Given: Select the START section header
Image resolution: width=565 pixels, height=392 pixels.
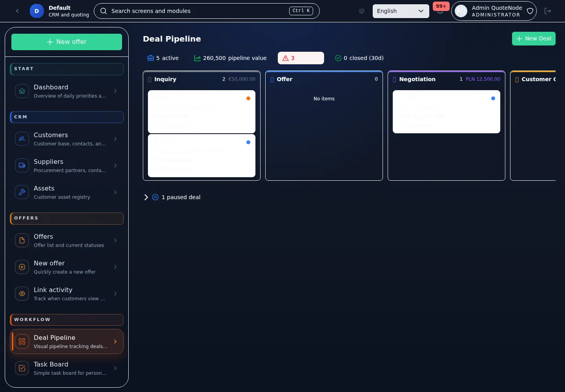Looking at the screenshot, I should tap(67, 69).
